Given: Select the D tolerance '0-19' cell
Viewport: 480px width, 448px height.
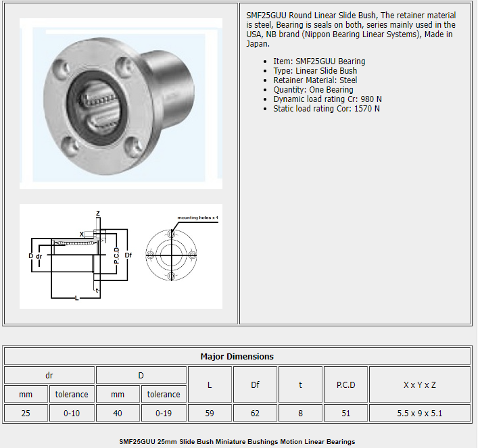Looking at the screenshot, I should click(x=164, y=414).
